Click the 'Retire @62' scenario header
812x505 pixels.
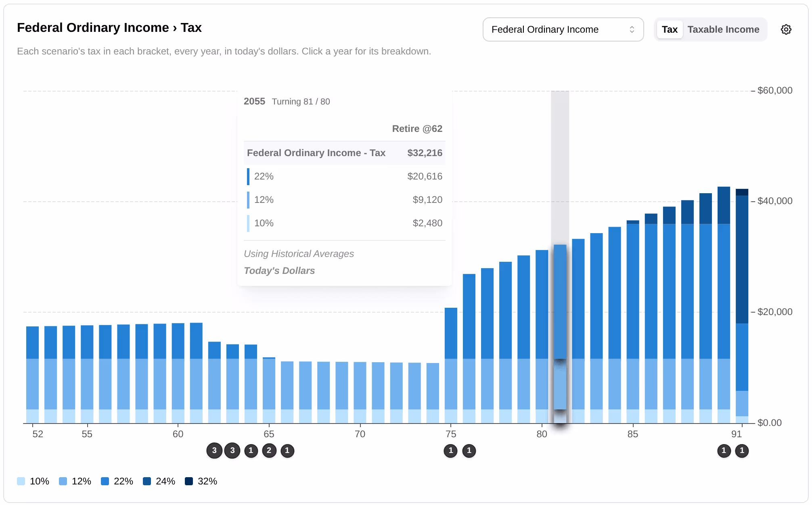click(x=417, y=129)
